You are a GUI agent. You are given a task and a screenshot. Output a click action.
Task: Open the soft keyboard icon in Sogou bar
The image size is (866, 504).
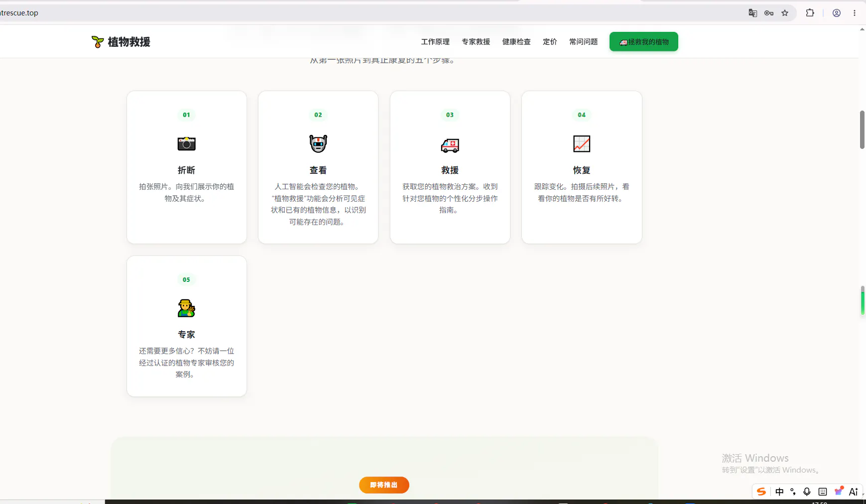(x=823, y=492)
